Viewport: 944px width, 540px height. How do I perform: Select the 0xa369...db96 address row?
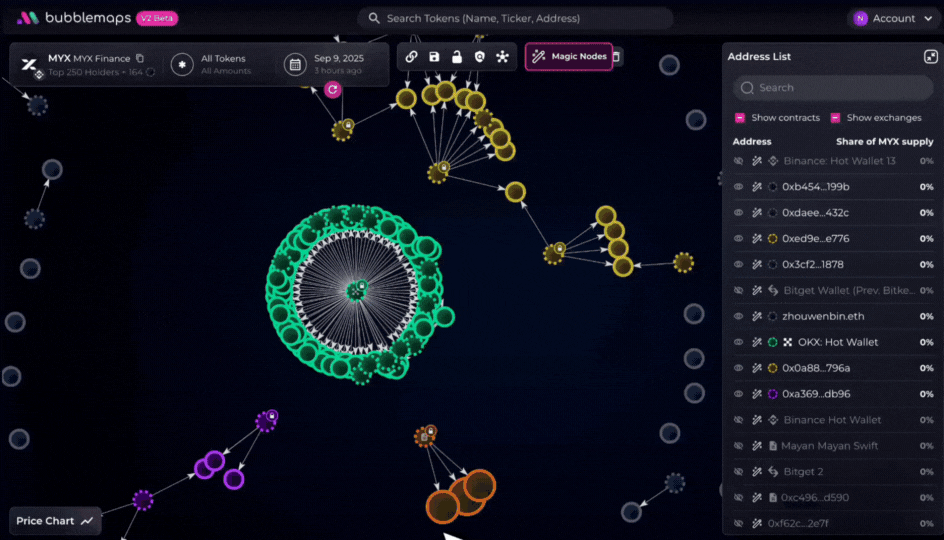[833, 394]
